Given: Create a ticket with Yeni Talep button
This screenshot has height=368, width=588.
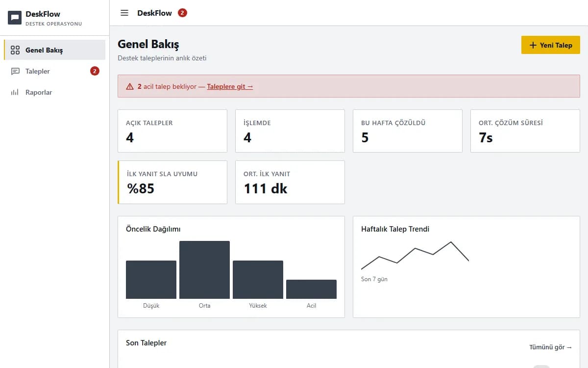Looking at the screenshot, I should (551, 45).
